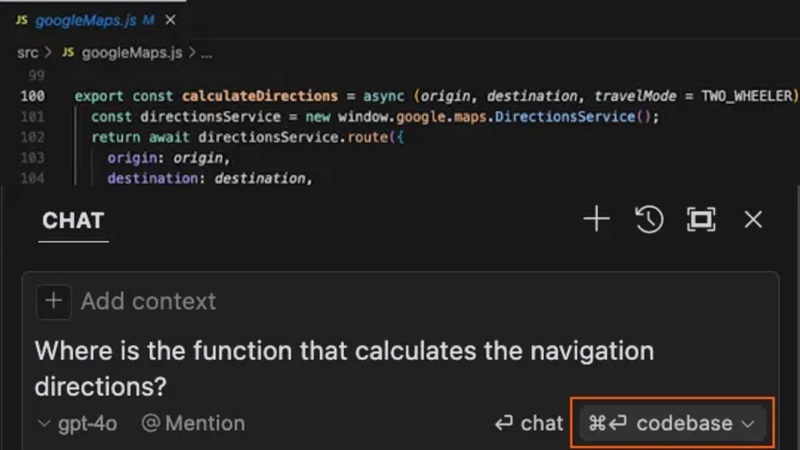Expand the codebase dropdown chevron
The image size is (800, 450).
click(x=748, y=424)
